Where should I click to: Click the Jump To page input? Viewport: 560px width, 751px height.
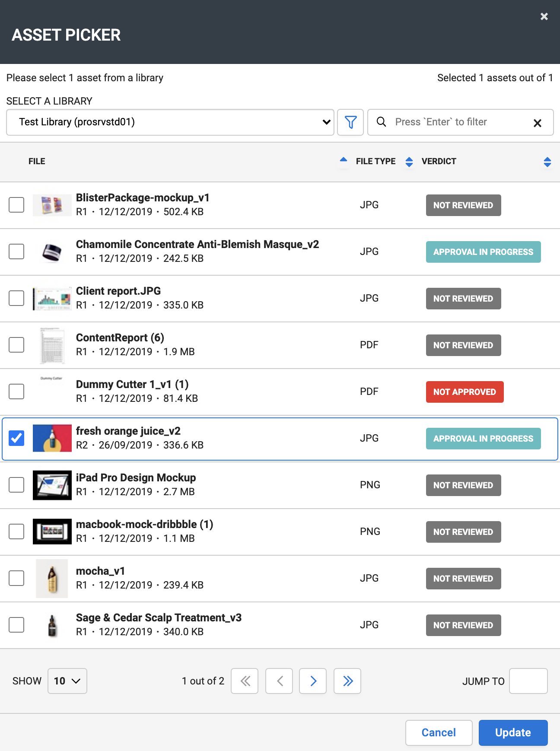528,681
